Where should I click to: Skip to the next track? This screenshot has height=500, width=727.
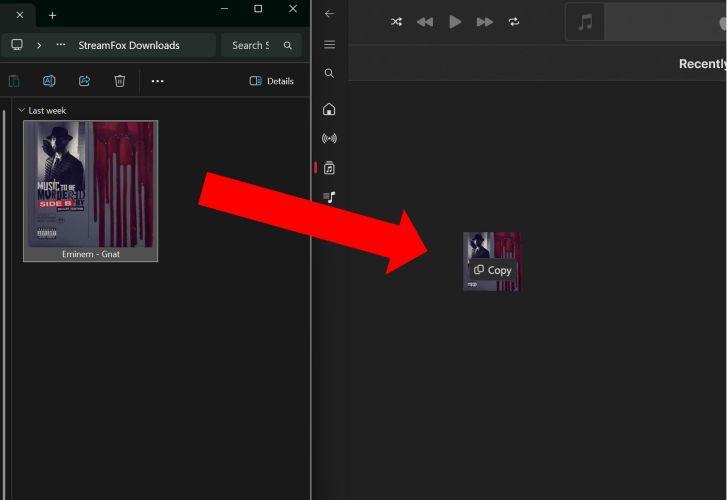pos(485,22)
